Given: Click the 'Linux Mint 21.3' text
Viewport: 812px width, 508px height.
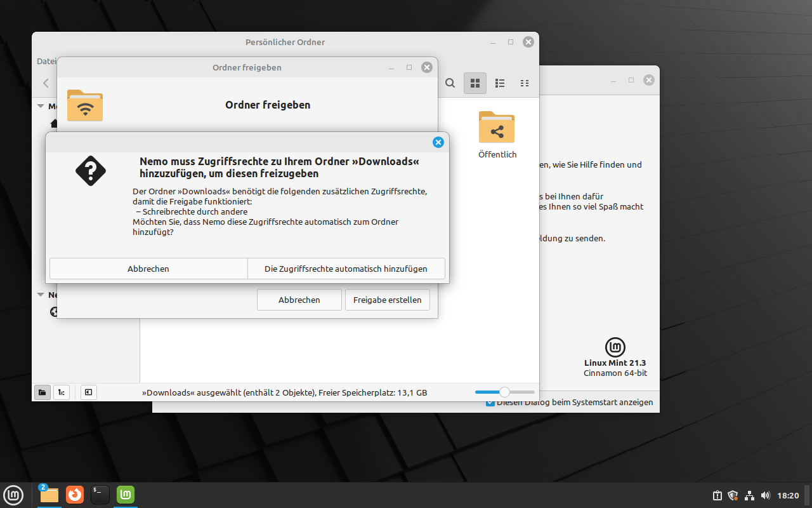Looking at the screenshot, I should pyautogui.click(x=615, y=363).
